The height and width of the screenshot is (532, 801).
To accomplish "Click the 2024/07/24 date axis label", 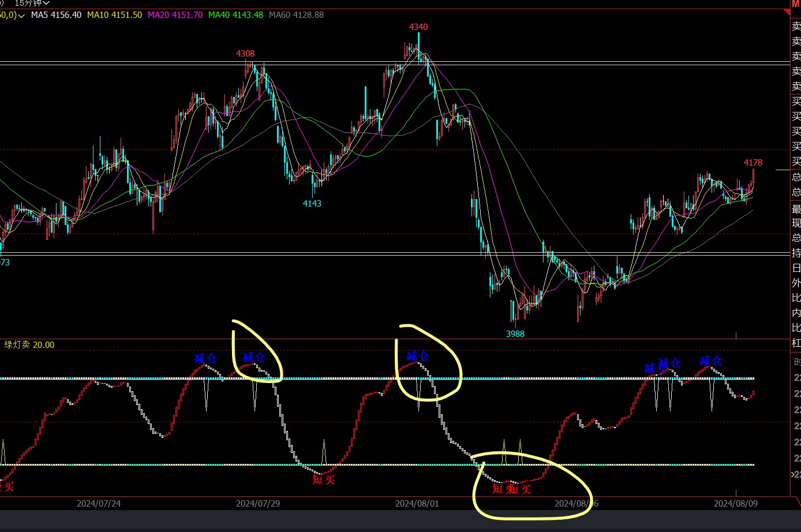I will (99, 503).
